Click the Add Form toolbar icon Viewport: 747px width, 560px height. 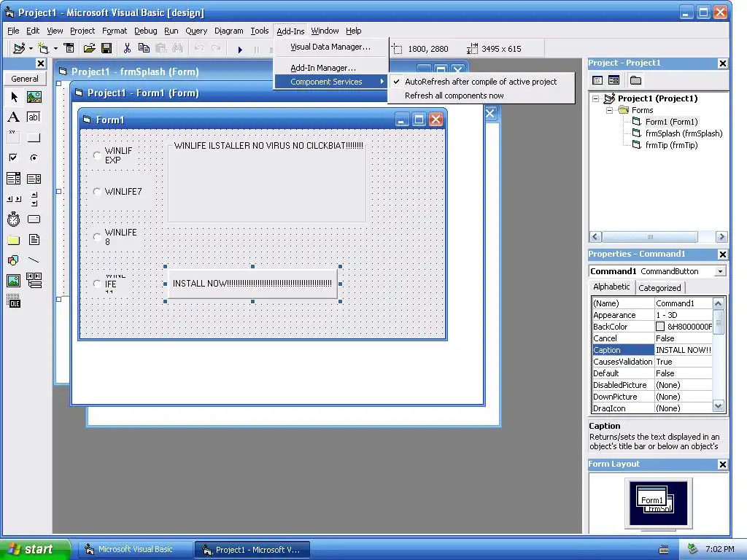coord(43,48)
